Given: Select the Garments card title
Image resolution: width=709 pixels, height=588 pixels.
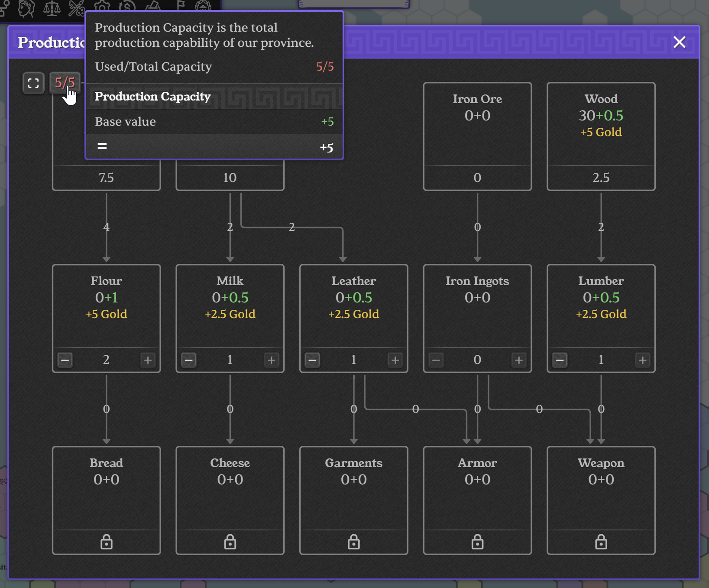Looking at the screenshot, I should tap(354, 463).
